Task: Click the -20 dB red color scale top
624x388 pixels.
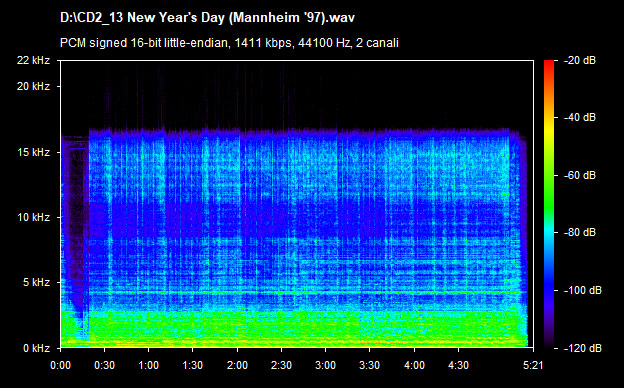Action: (549, 62)
